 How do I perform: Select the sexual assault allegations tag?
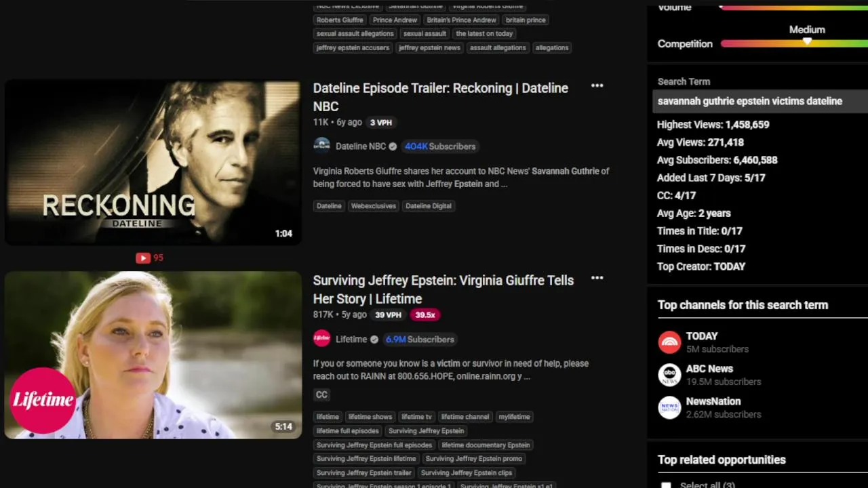[x=355, y=34]
